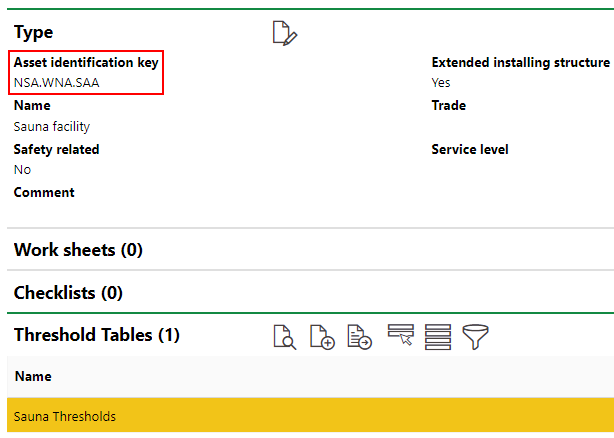Collapse the Threshold Tables (1) section
Image resolution: width=614 pixels, height=438 pixels.
coord(96,335)
